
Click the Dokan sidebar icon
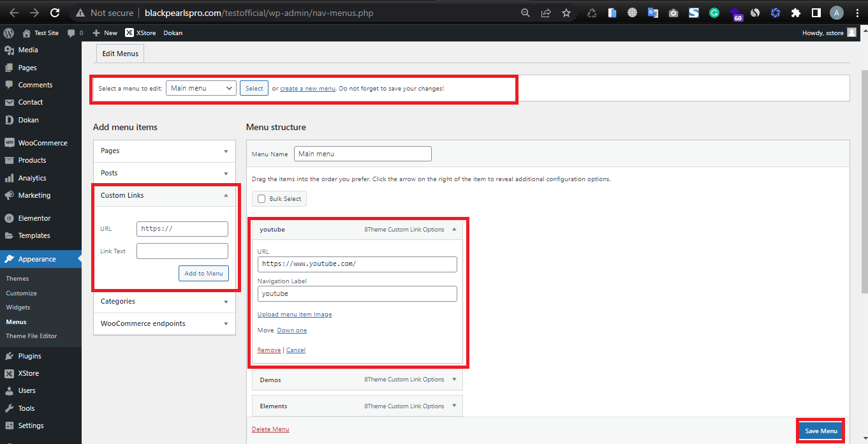(9, 120)
